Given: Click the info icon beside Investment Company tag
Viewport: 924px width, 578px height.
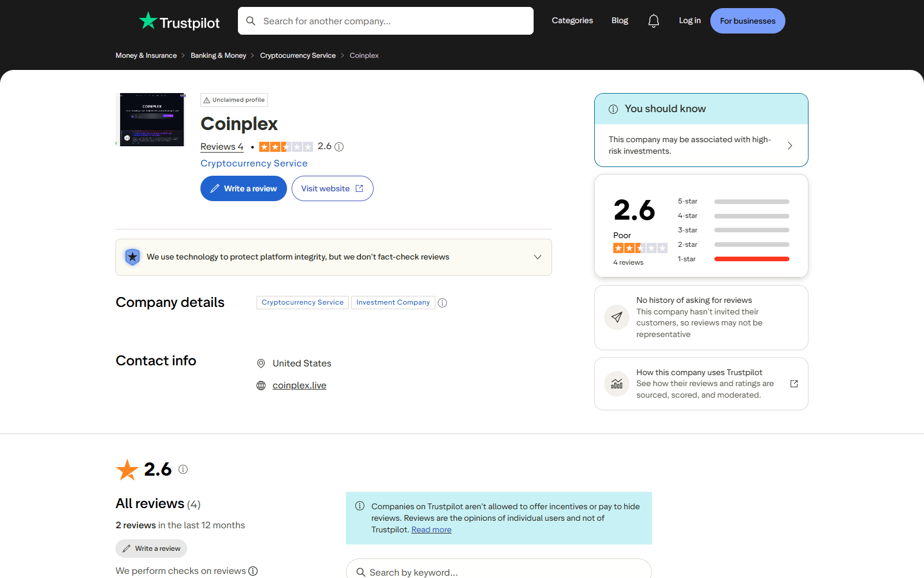Looking at the screenshot, I should tap(442, 303).
